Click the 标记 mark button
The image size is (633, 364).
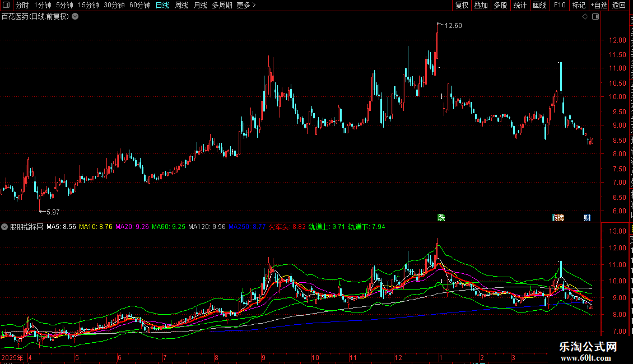(579, 5)
